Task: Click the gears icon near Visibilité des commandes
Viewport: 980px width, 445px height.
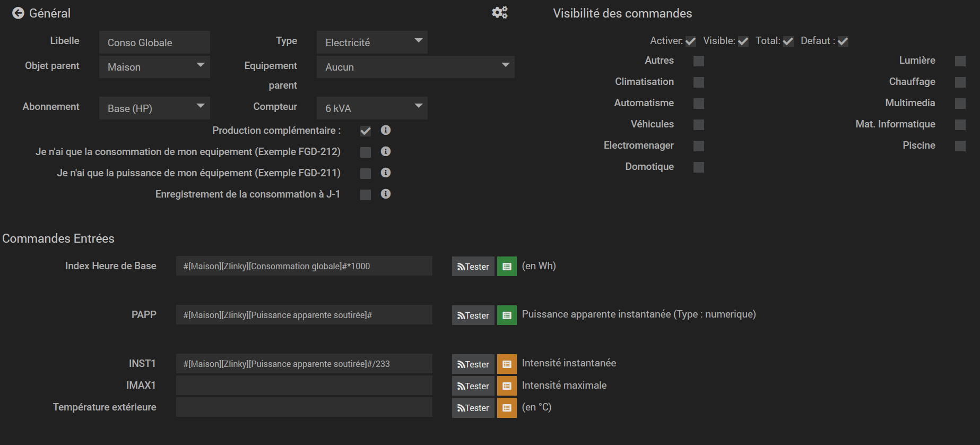Action: 500,13
